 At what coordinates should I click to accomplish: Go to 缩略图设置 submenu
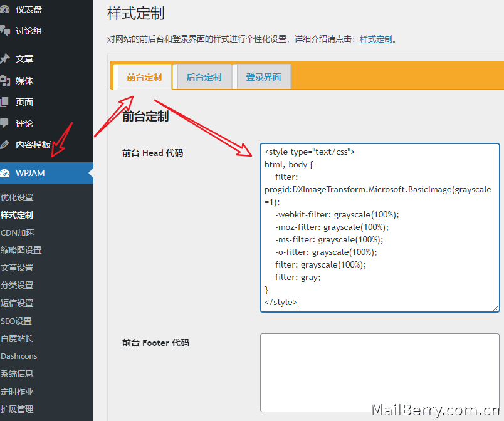[21, 250]
